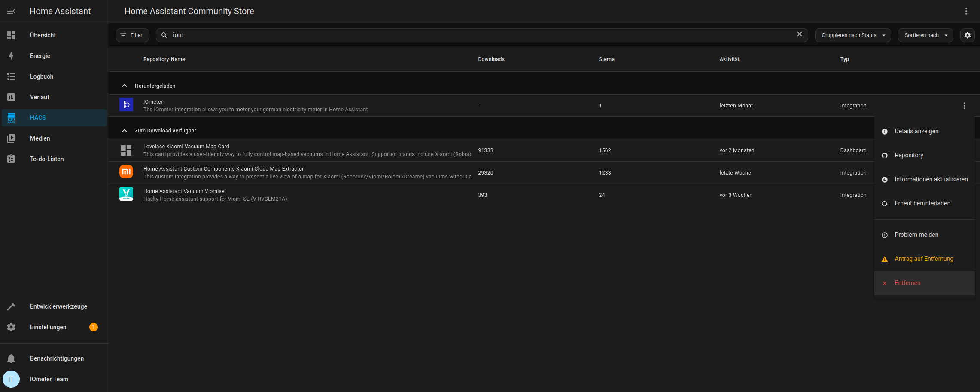The image size is (980, 392).
Task: Click the Übersicht dashboard icon
Action: [11, 35]
